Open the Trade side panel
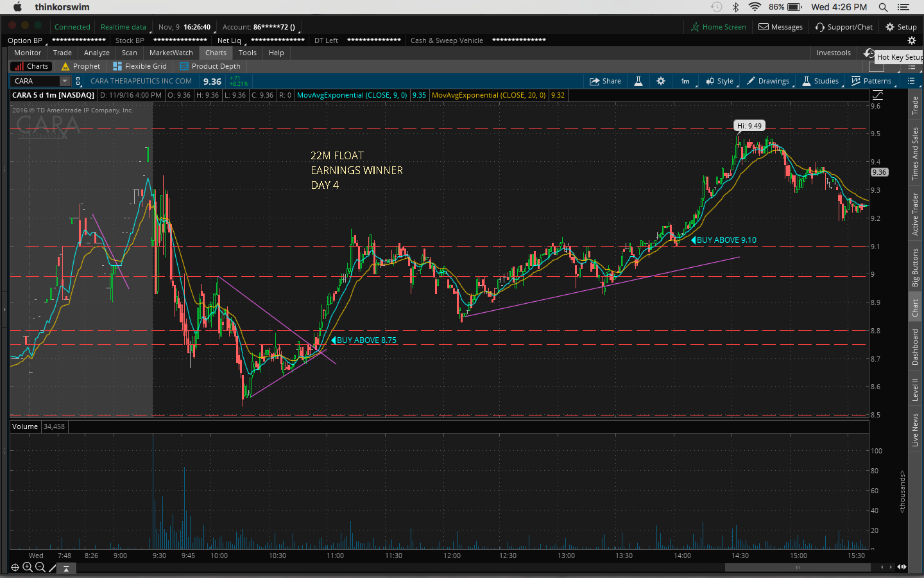Viewport: 924px width, 578px height. coord(915,105)
